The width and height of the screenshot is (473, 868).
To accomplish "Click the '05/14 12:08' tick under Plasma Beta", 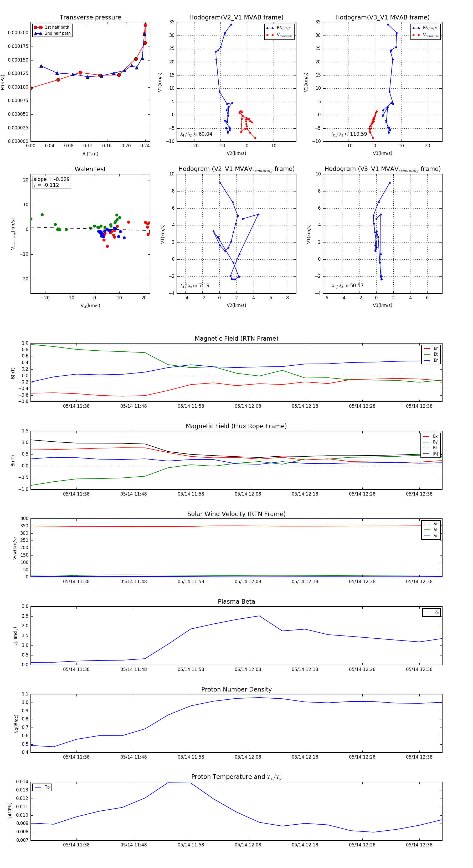I will click(x=248, y=669).
